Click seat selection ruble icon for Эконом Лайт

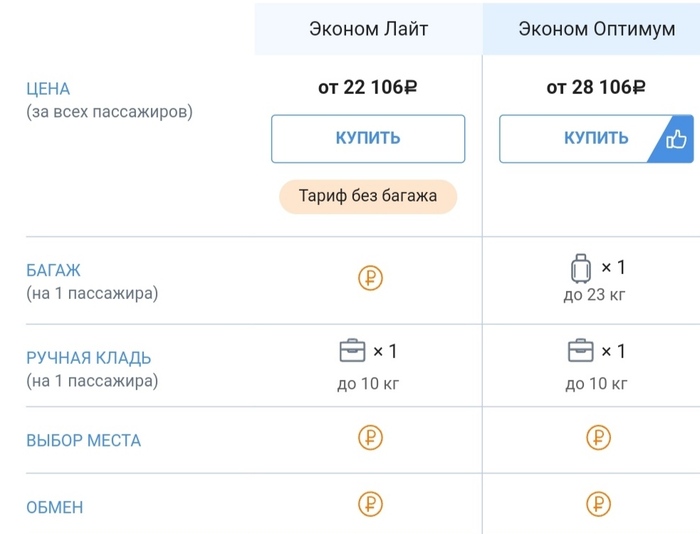(x=370, y=437)
